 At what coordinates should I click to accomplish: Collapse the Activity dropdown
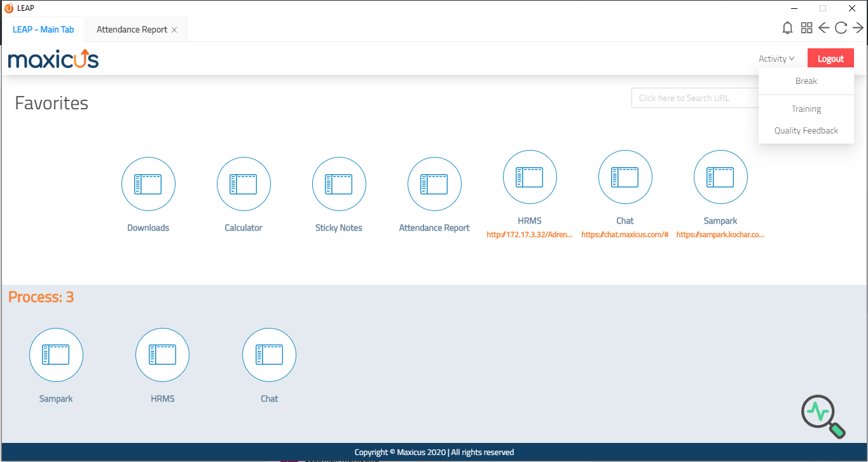tap(776, 58)
